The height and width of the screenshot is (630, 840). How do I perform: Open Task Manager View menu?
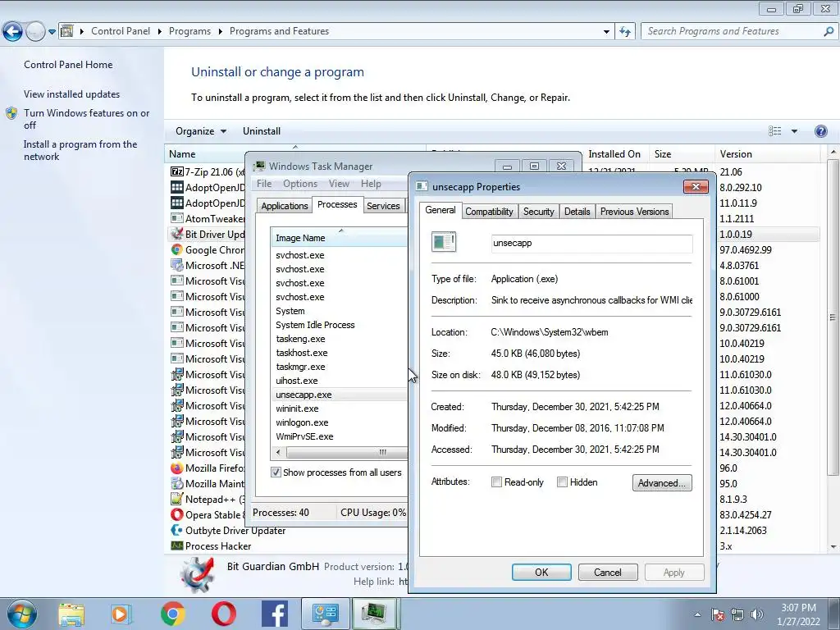[339, 184]
